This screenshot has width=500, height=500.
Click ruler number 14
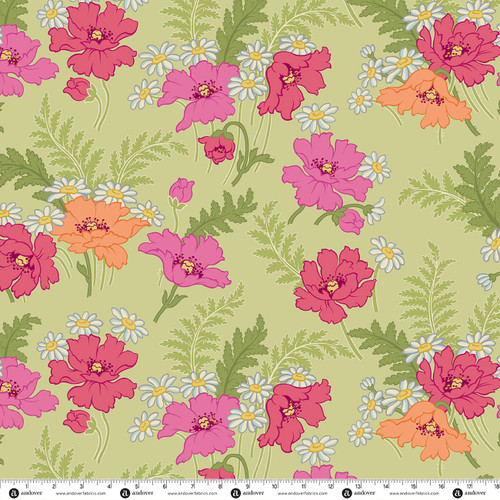point(386,487)
